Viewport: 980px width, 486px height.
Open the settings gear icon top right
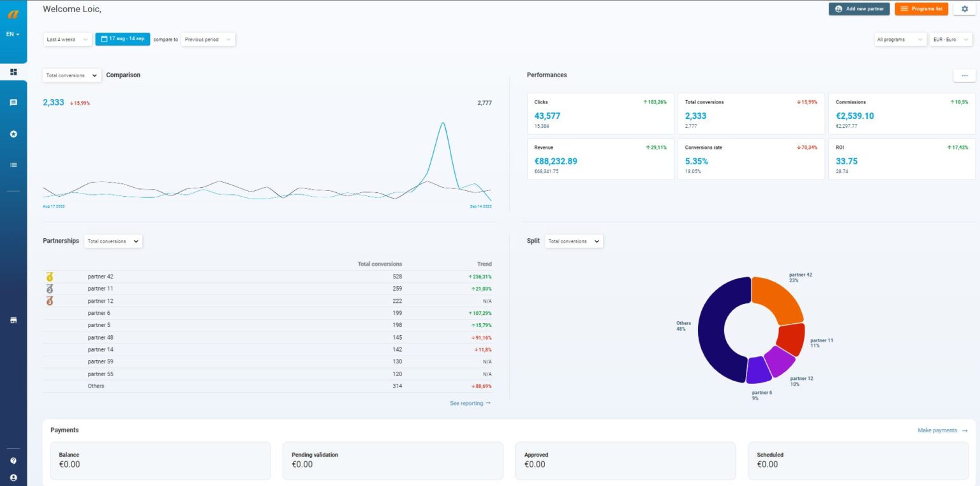pos(965,9)
